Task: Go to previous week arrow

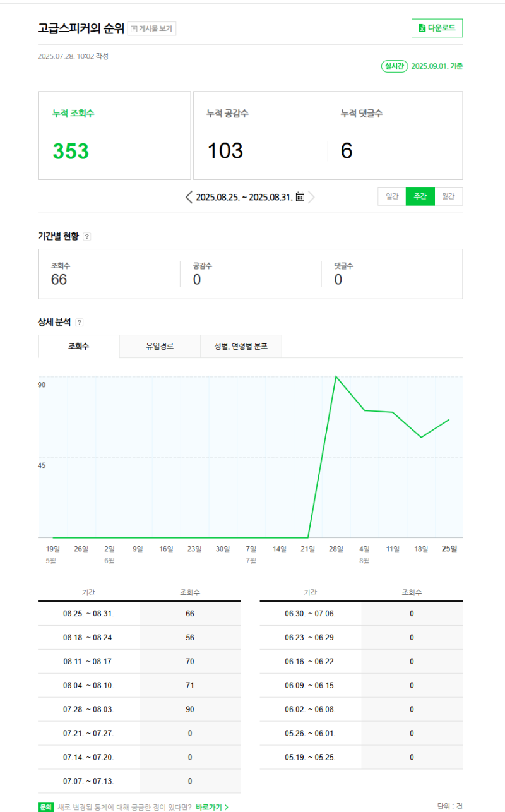Action: click(189, 197)
